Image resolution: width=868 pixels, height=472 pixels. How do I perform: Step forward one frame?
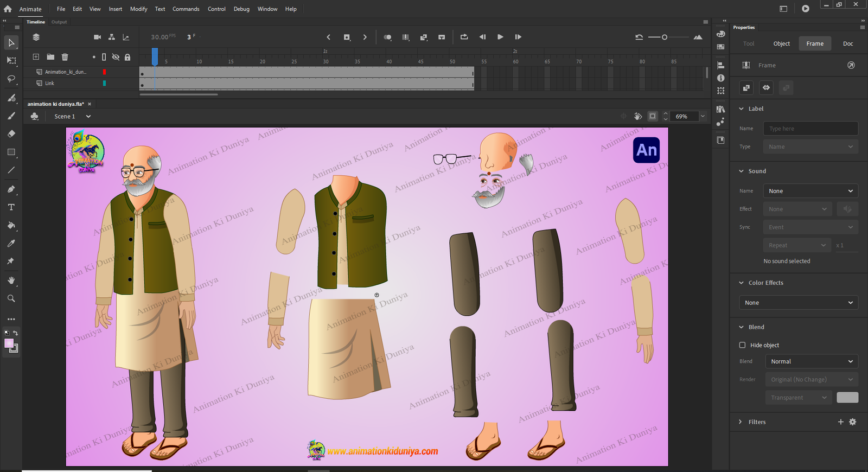(518, 37)
